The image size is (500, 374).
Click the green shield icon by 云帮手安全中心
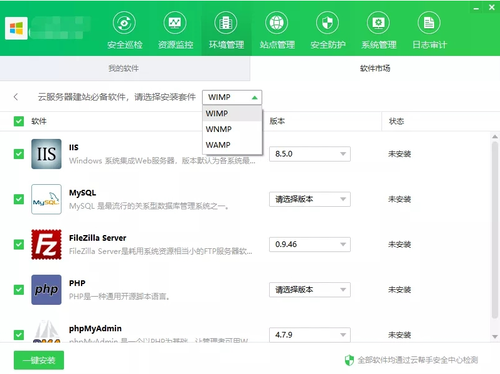coord(349,360)
